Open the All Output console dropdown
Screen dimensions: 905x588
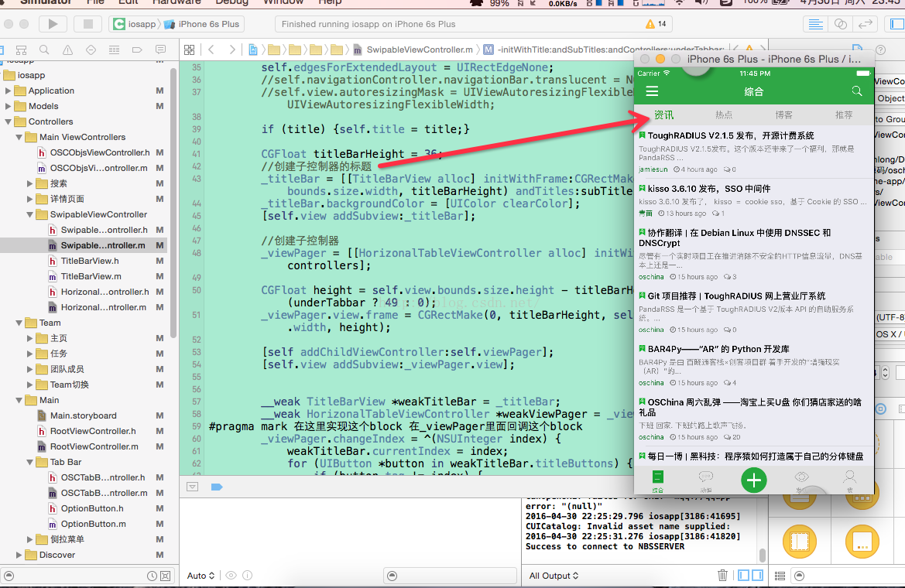pyautogui.click(x=554, y=576)
